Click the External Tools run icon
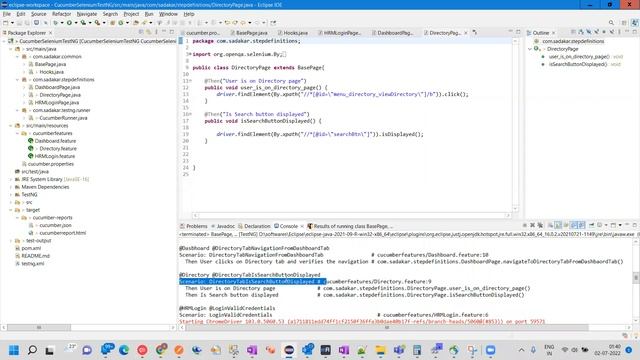The image size is (640, 360). click(98, 23)
